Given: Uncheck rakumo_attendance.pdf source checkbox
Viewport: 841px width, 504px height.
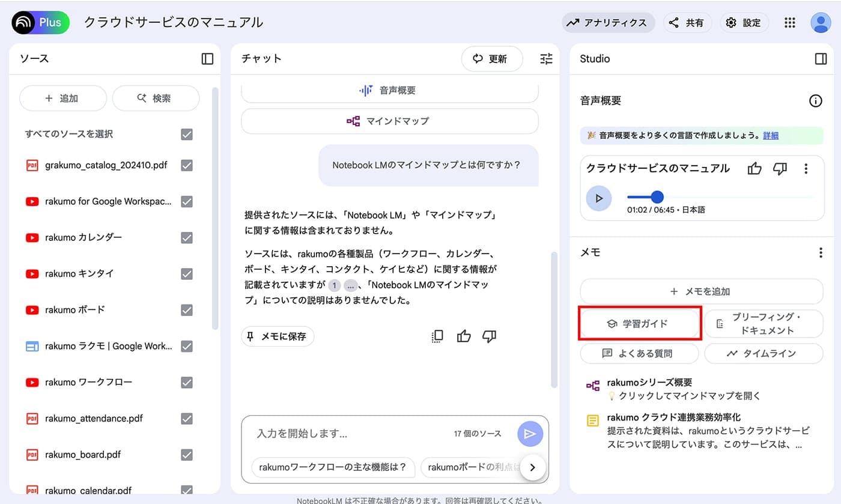Looking at the screenshot, I should click(187, 419).
